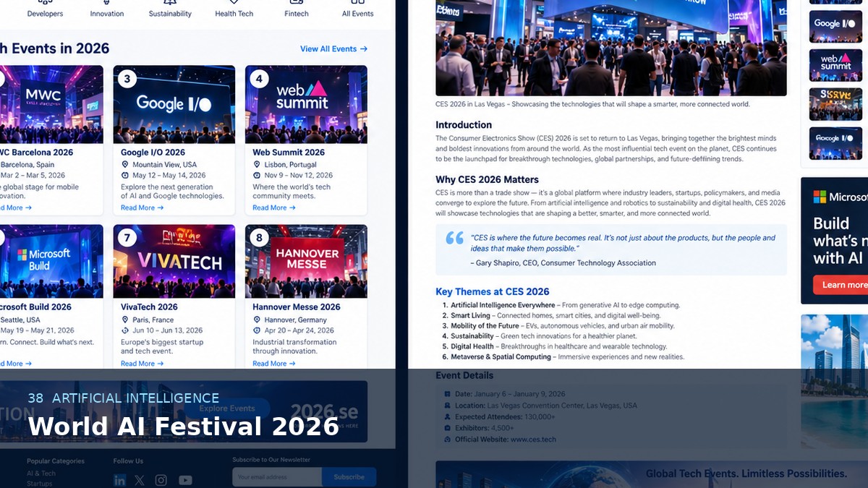Open the View All Events link
Viewport: 868px width, 488px height.
point(334,49)
